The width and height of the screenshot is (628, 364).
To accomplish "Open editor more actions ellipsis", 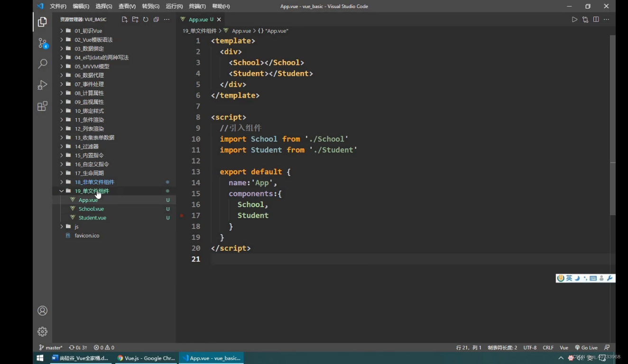I will pyautogui.click(x=606, y=19).
